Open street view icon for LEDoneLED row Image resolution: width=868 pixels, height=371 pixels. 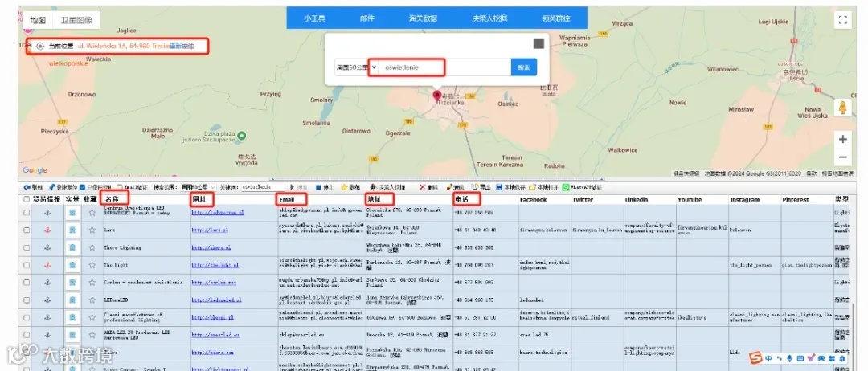(x=72, y=300)
